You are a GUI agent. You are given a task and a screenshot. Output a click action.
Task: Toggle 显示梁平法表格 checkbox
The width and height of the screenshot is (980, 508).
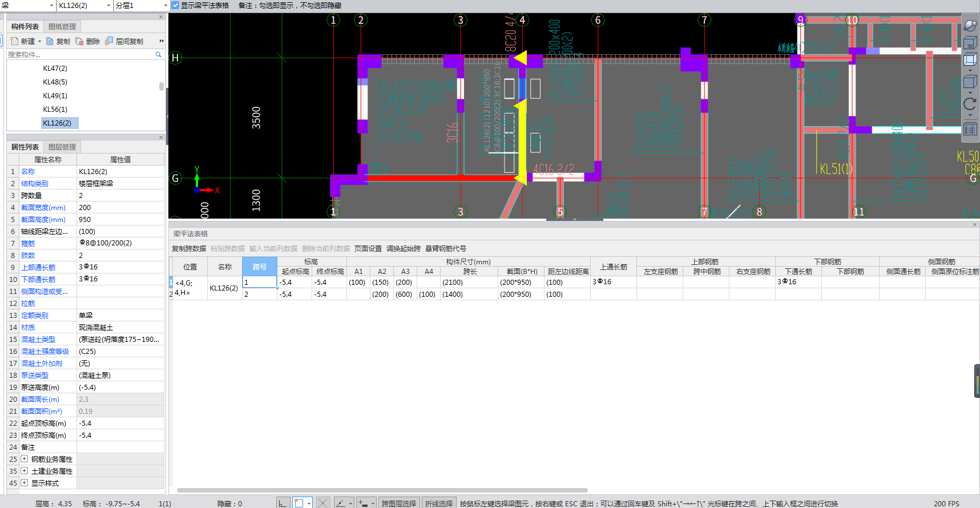click(175, 5)
